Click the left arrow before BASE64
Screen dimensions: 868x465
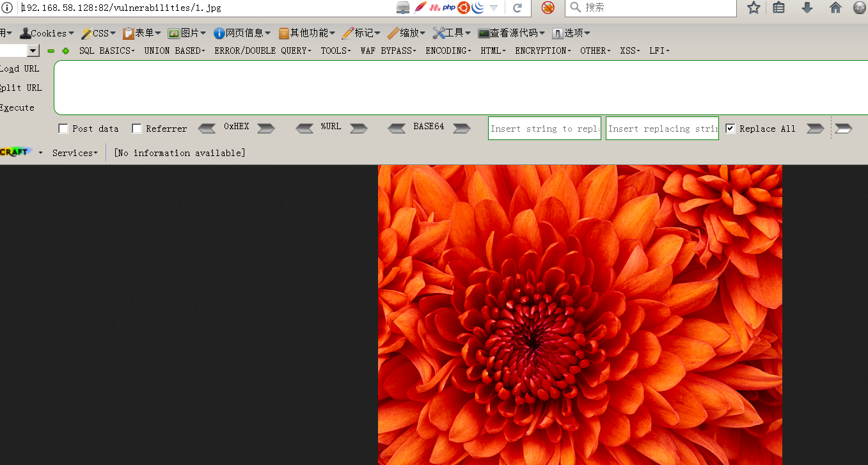[x=397, y=129]
